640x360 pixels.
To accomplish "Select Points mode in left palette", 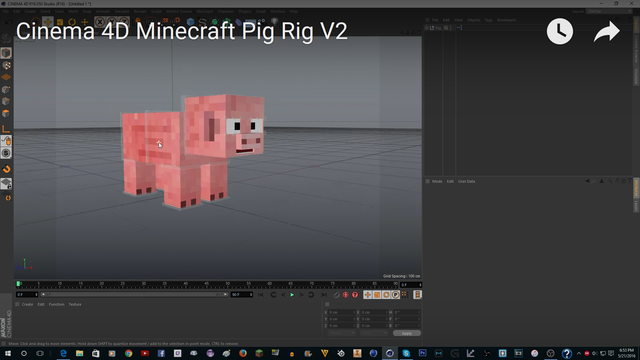I will (6, 89).
